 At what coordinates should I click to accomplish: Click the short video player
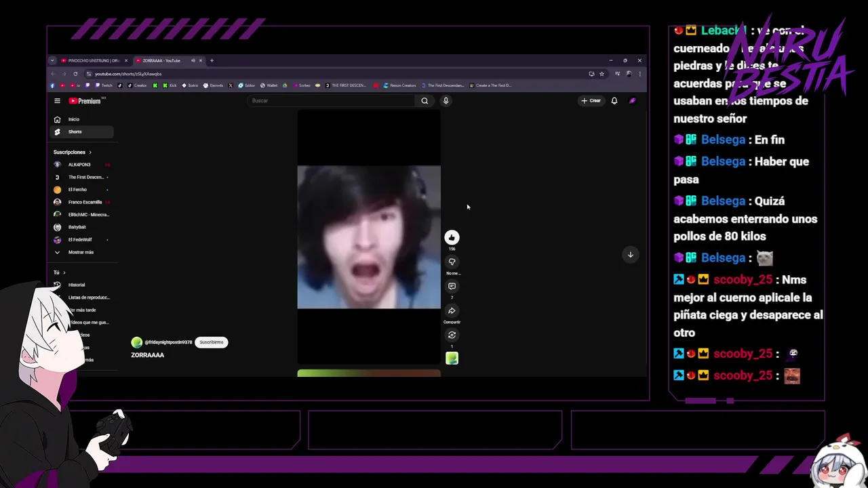(369, 237)
